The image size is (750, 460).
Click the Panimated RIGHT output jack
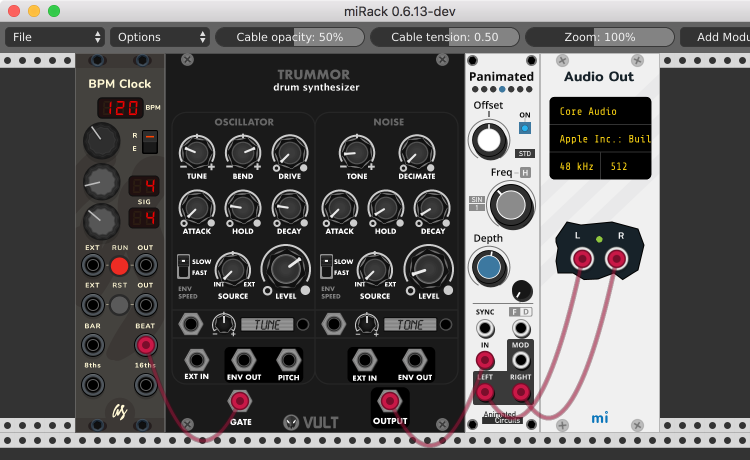point(520,393)
